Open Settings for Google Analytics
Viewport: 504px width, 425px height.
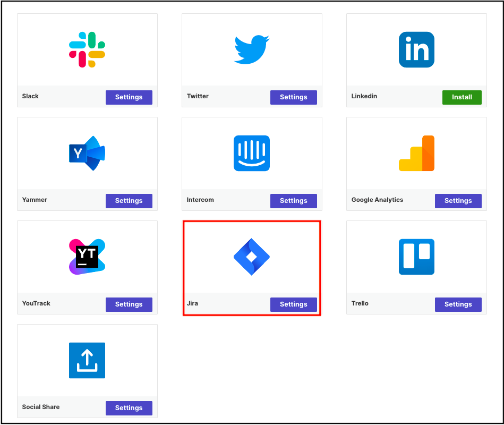tap(458, 201)
